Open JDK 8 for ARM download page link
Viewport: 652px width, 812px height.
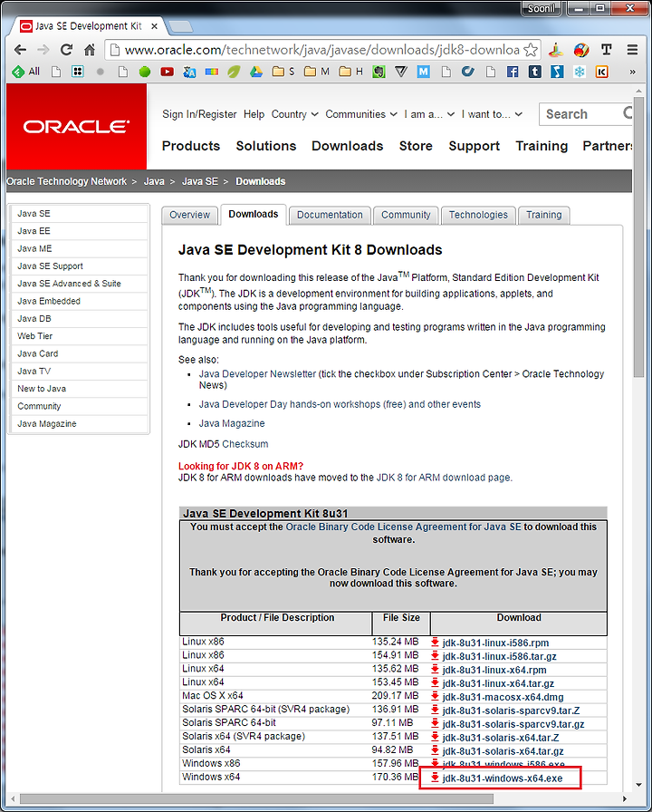pos(444,478)
